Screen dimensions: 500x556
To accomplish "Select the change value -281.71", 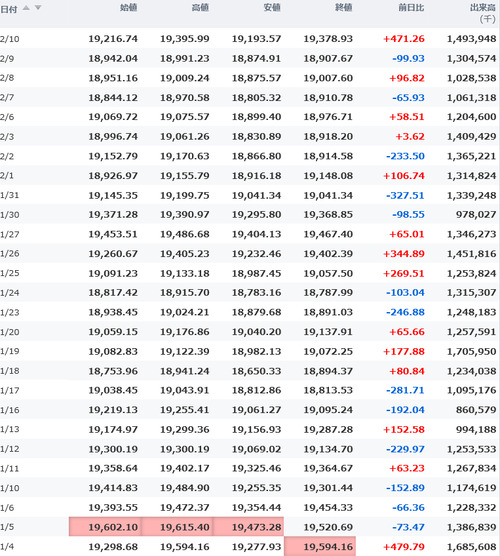I will tap(405, 390).
